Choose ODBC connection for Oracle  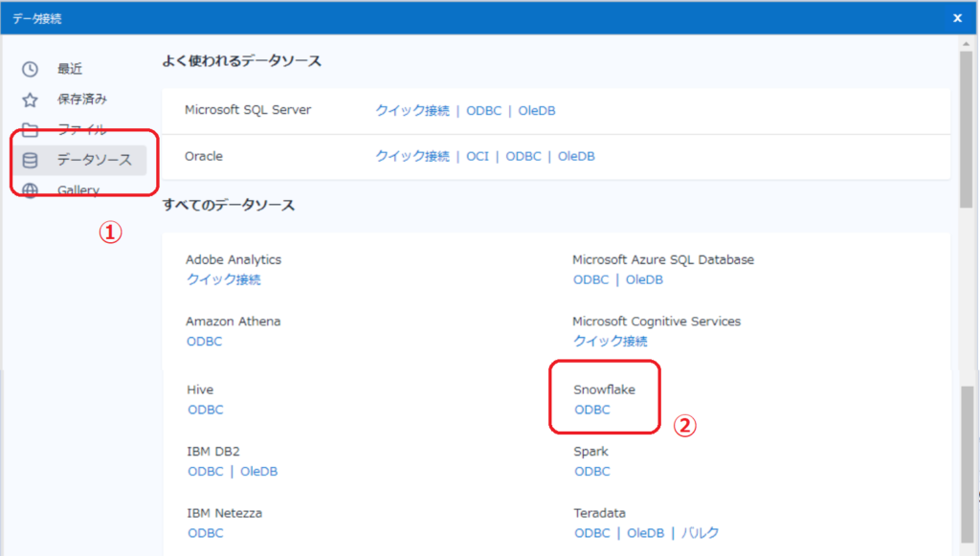pos(523,156)
